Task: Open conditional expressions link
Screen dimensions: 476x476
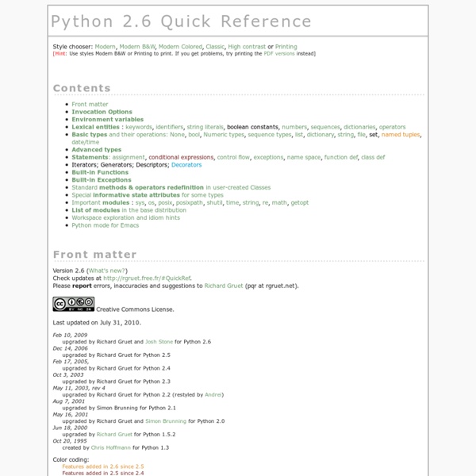Action: (x=181, y=157)
